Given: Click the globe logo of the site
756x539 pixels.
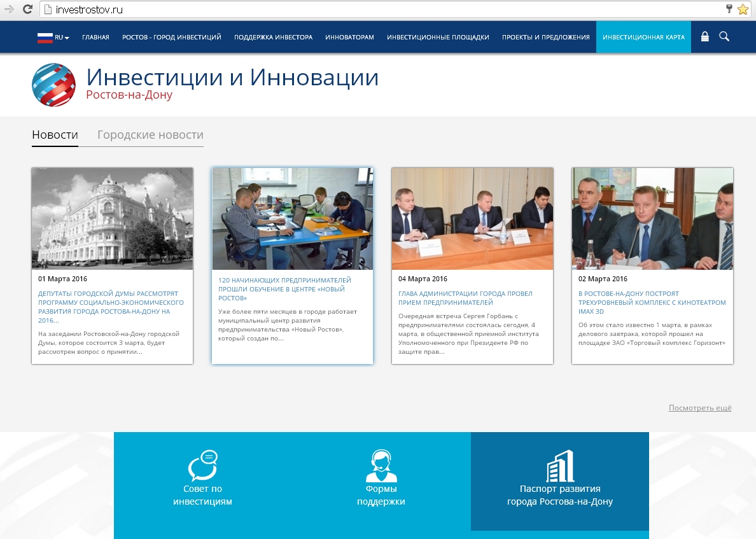Looking at the screenshot, I should coord(53,85).
